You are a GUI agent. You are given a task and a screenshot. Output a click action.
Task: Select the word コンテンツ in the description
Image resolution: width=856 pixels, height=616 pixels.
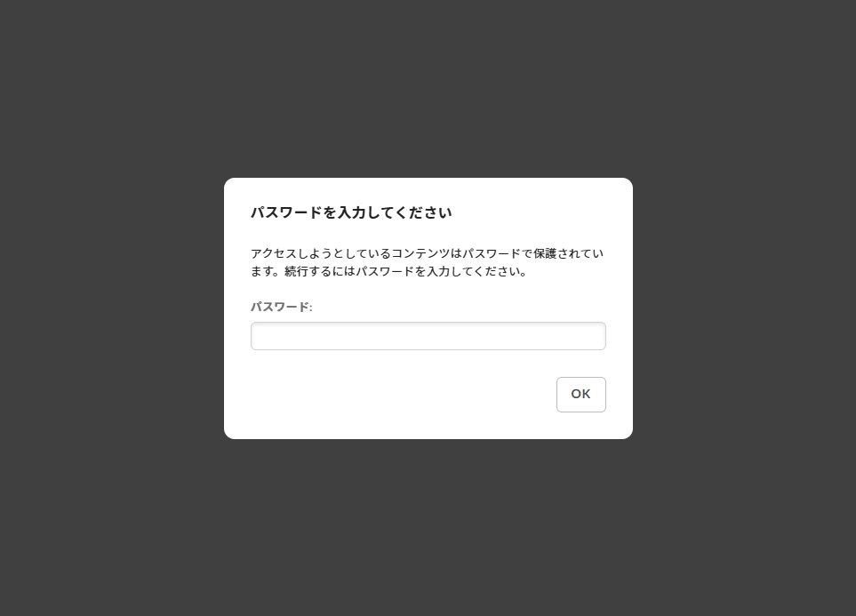[421, 253]
